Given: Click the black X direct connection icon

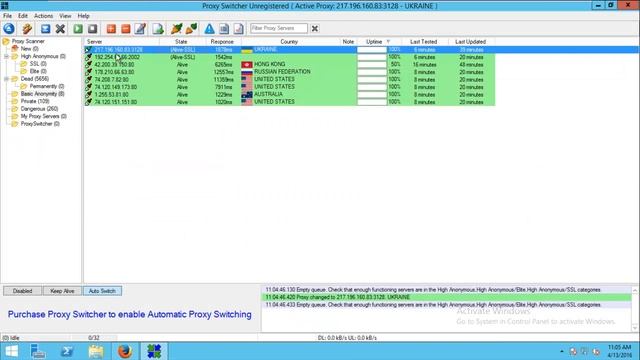Looking at the screenshot, I should point(60,29).
